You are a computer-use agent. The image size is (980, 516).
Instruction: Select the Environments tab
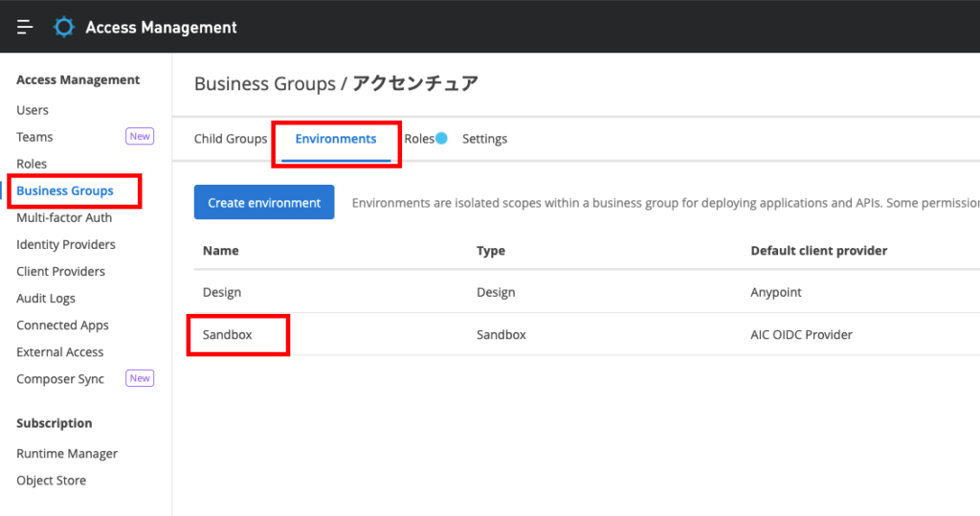tap(335, 139)
